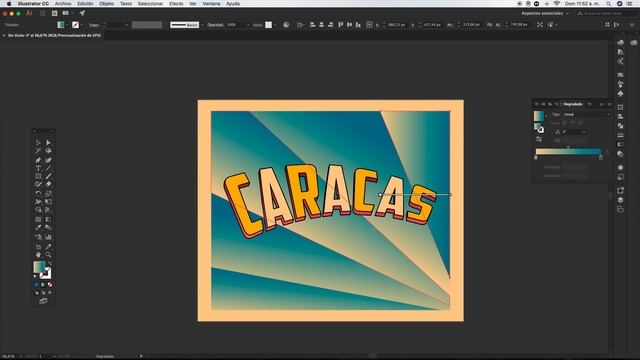Select the Selection tool arrow

tap(38, 142)
